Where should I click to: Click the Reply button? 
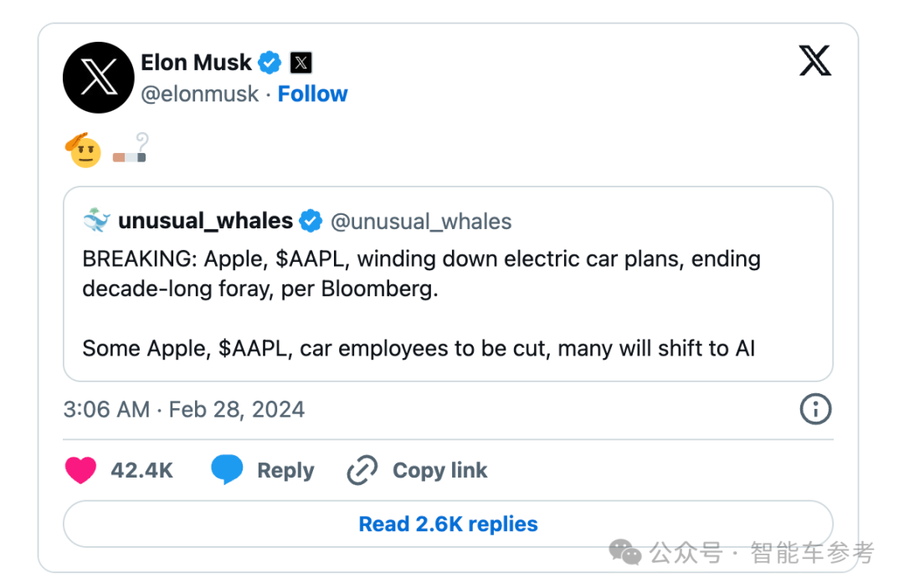pyautogui.click(x=263, y=470)
